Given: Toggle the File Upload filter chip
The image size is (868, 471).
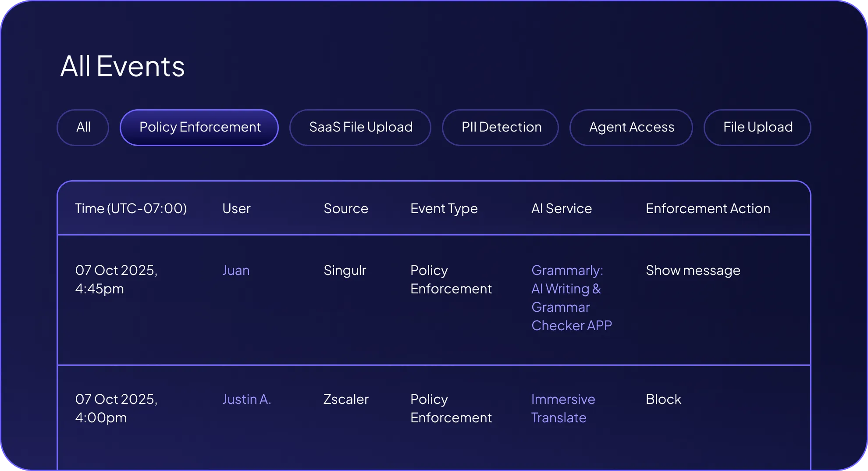Looking at the screenshot, I should coord(757,127).
